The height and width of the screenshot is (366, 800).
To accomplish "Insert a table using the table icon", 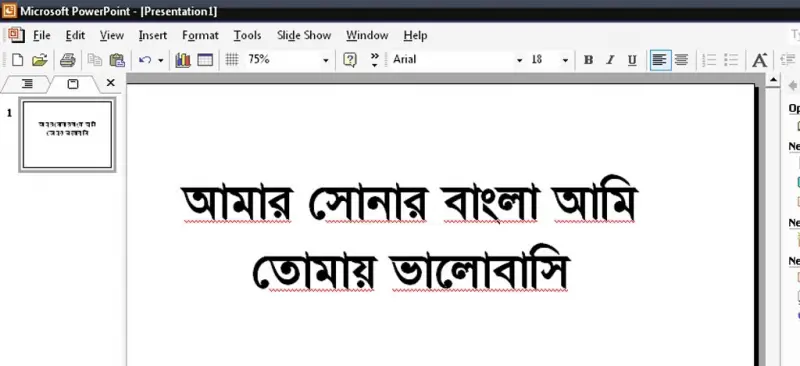I will click(205, 60).
